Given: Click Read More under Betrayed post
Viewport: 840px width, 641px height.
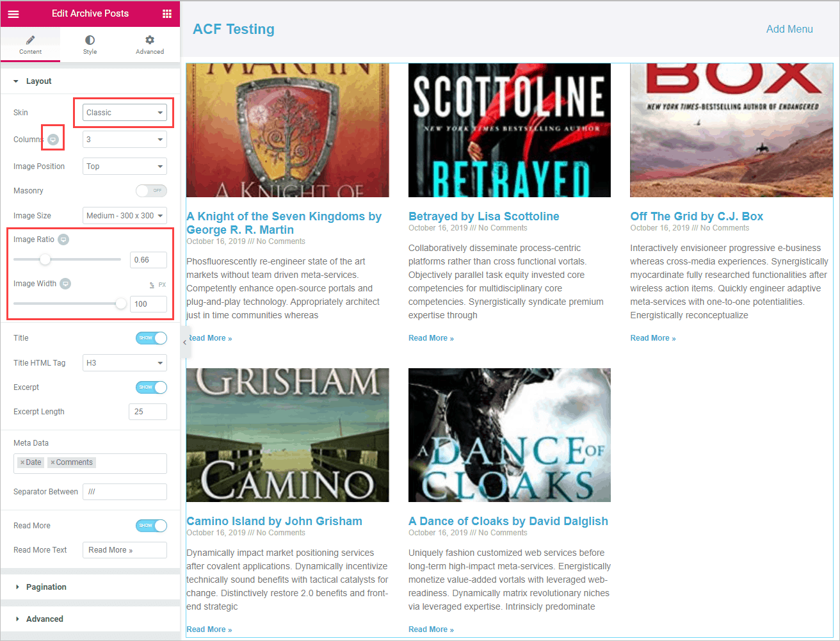Looking at the screenshot, I should (431, 338).
